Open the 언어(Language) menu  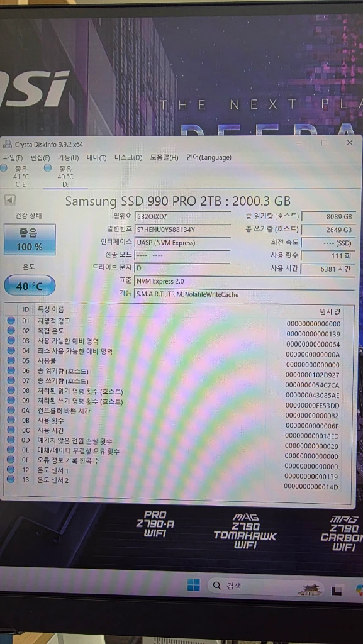209,158
